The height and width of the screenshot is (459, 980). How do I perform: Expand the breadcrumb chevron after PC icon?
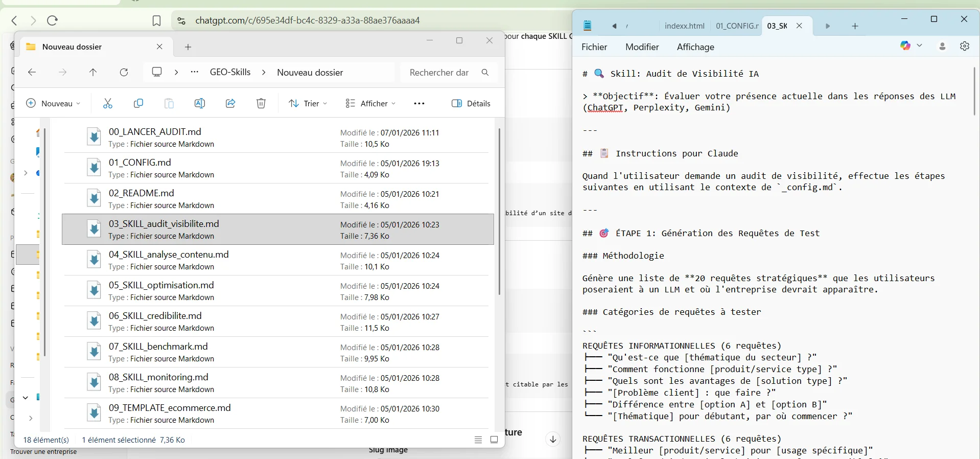176,73
